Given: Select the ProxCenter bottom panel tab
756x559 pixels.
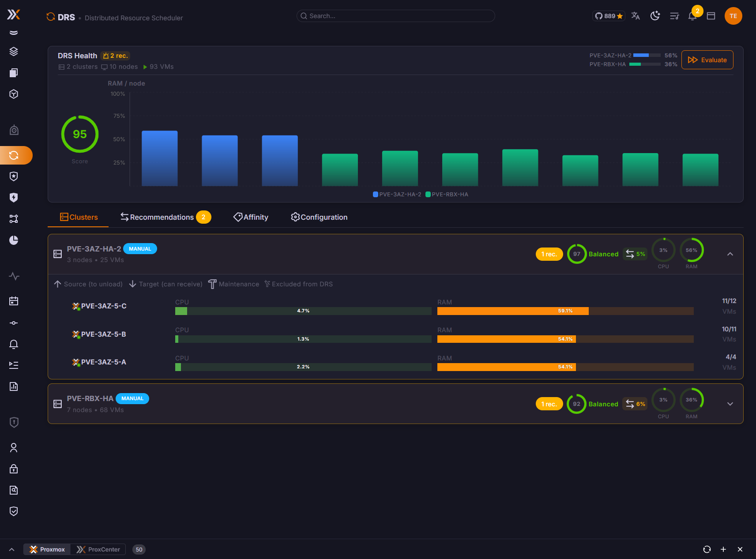Looking at the screenshot, I should 98,549.
